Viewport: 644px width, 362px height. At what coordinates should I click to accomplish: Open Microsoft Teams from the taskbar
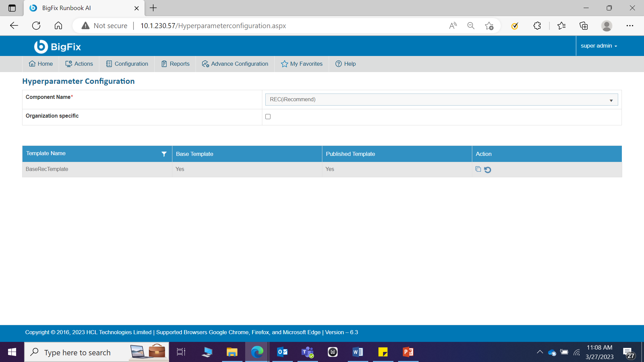(x=307, y=352)
